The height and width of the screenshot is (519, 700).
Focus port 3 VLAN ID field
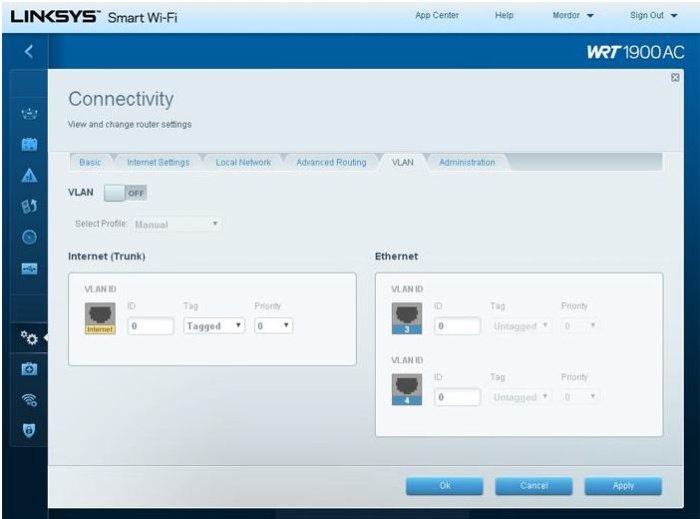(x=457, y=326)
